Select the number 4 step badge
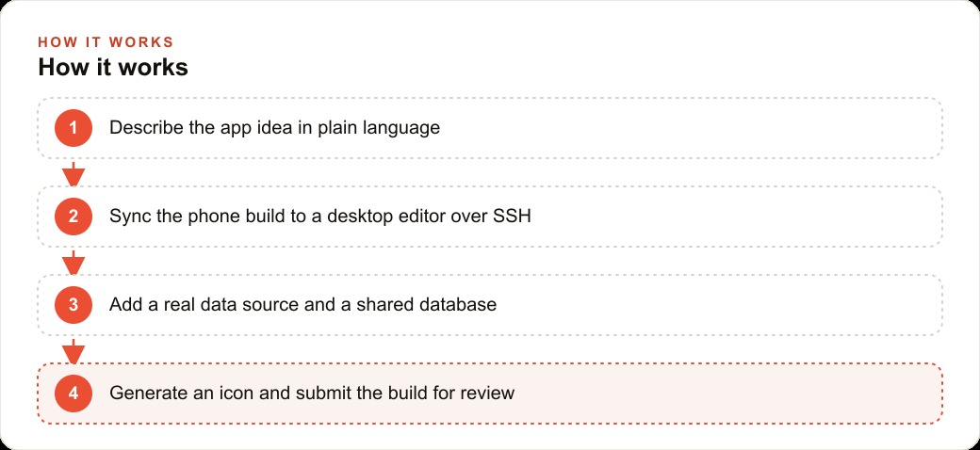 click(x=73, y=394)
